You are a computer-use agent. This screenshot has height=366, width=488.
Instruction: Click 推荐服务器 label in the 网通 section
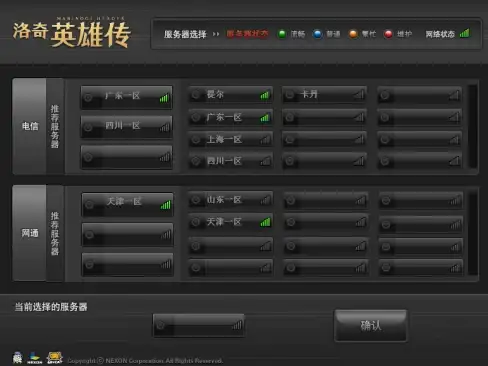(55, 233)
